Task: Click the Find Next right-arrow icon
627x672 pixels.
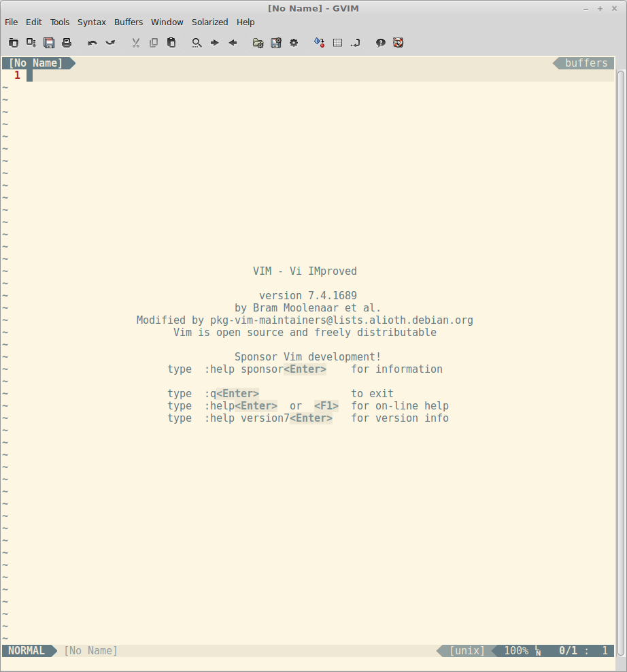Action: click(215, 43)
